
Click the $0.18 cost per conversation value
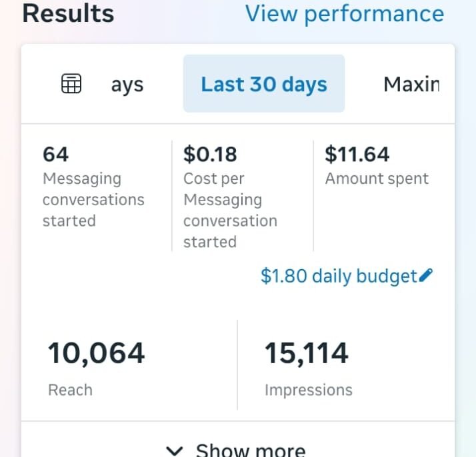point(210,155)
